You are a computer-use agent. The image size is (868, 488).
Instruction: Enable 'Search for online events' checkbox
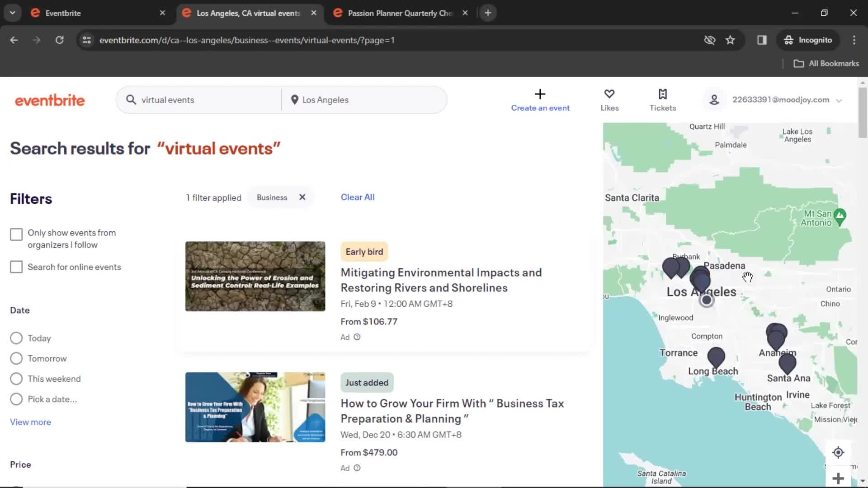point(16,266)
